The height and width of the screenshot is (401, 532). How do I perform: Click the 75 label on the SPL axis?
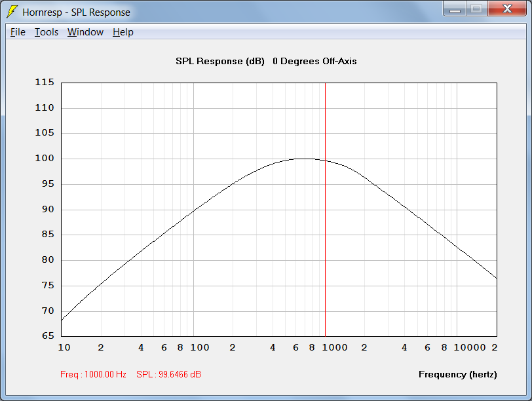point(48,285)
